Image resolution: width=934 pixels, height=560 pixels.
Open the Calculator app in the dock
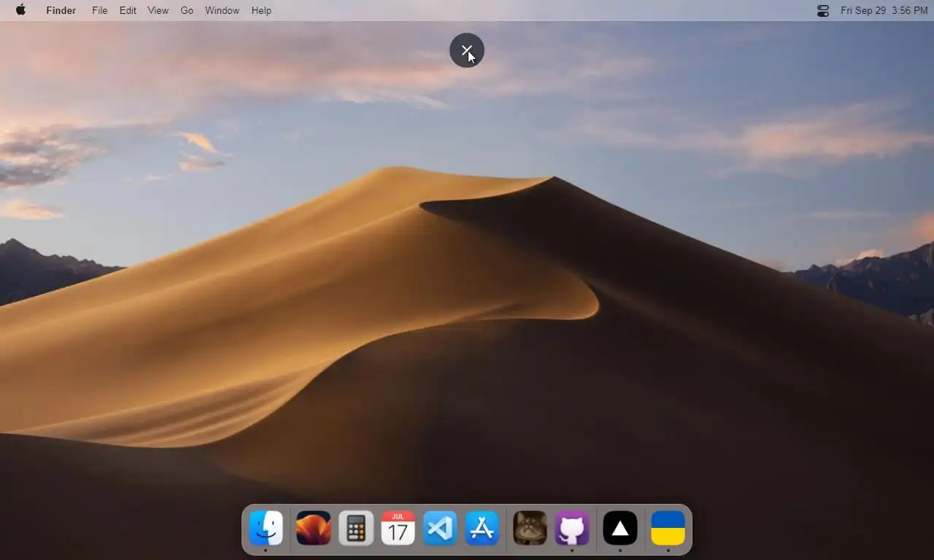pos(356,528)
